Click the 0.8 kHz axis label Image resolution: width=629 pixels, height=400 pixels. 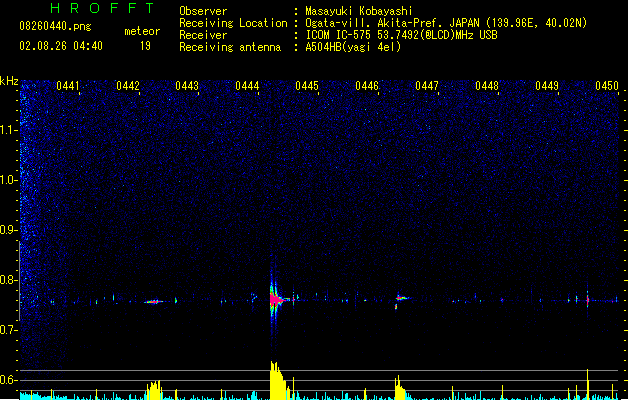8,280
